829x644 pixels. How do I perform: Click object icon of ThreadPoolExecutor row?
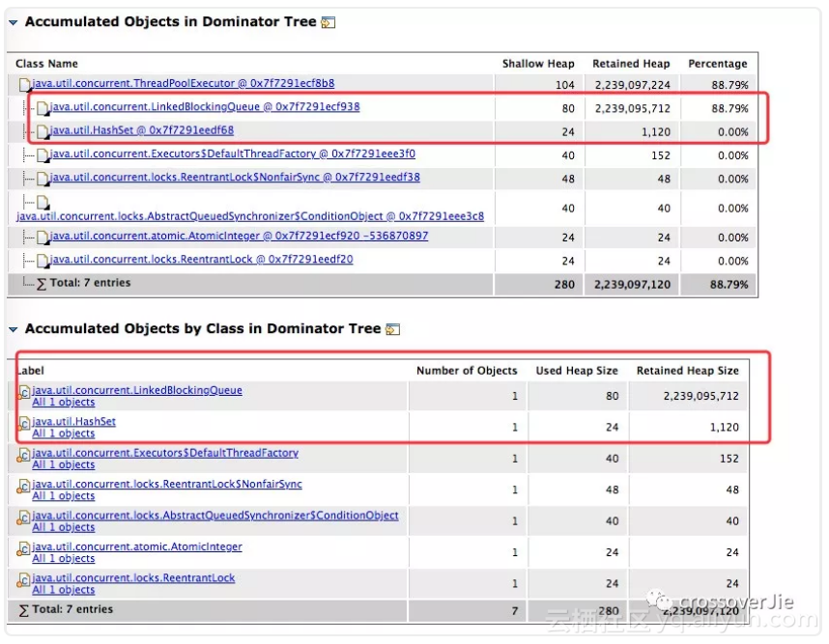pos(25,85)
